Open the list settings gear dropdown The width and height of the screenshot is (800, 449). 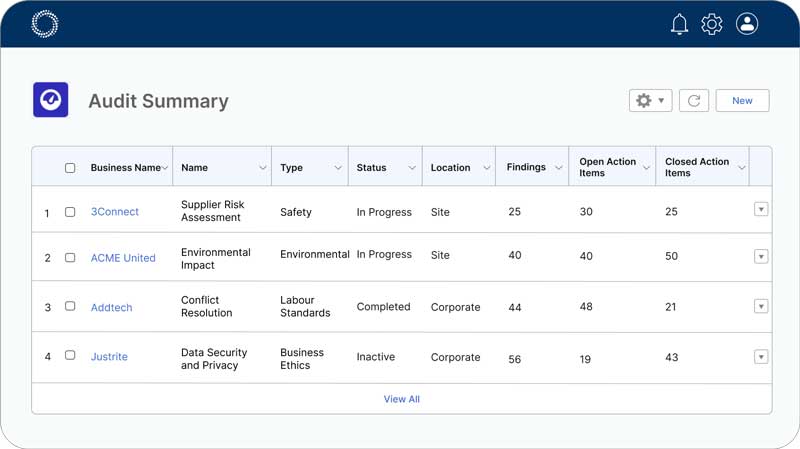coord(650,100)
